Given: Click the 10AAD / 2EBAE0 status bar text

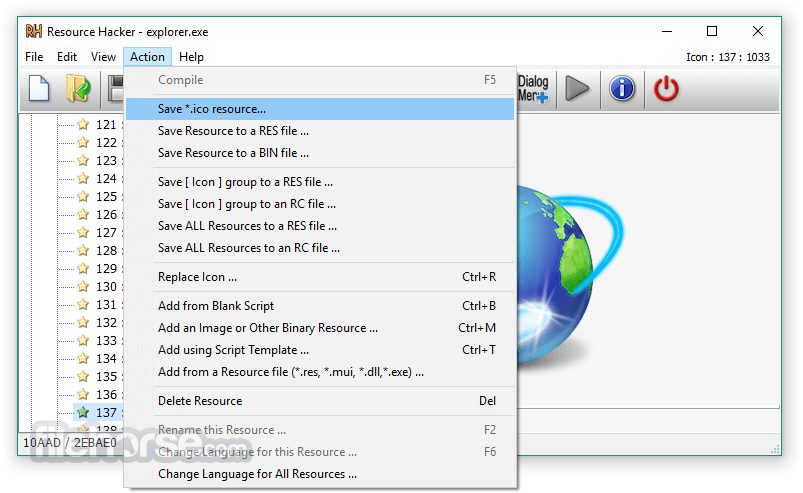Looking at the screenshot, I should tap(70, 443).
